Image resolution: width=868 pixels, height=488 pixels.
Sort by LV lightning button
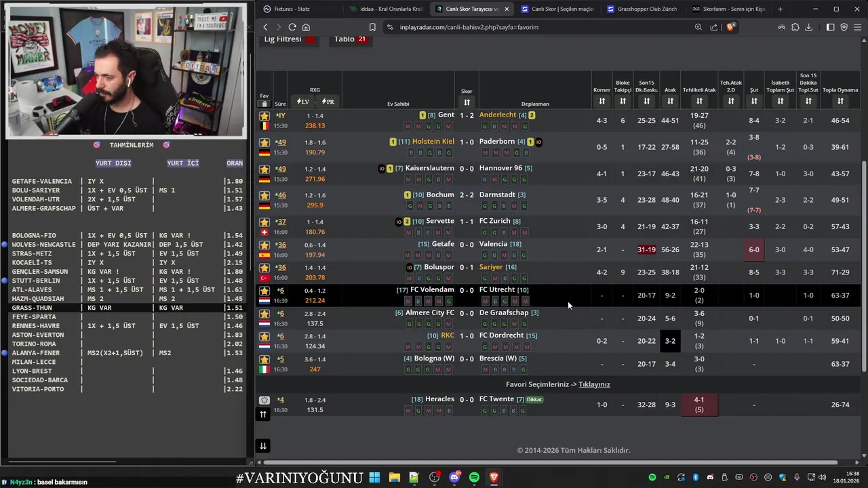click(302, 102)
